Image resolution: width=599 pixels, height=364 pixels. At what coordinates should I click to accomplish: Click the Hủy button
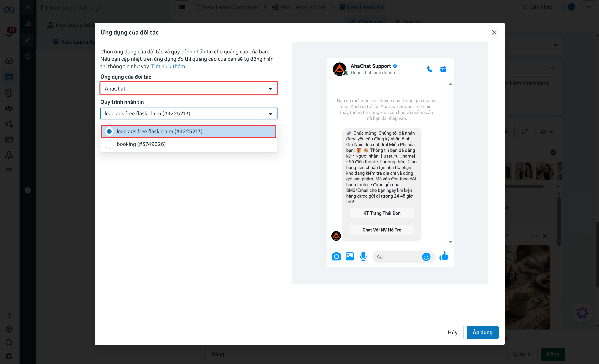[453, 332]
